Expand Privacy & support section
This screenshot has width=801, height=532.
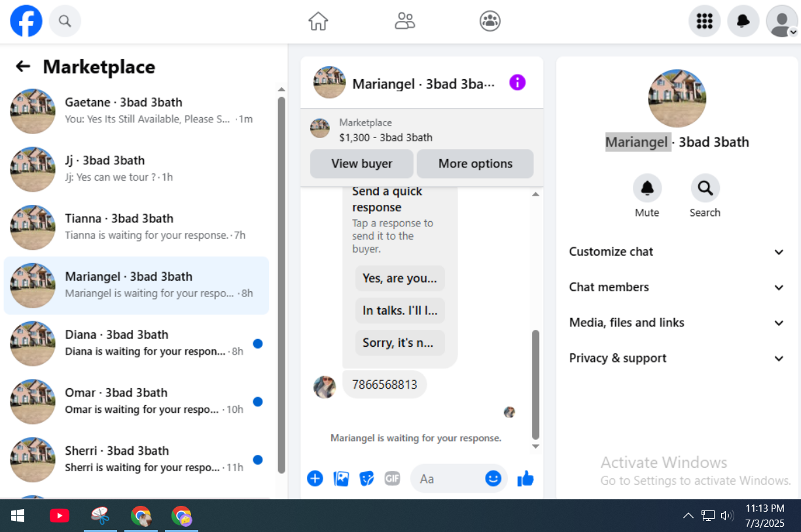point(677,358)
